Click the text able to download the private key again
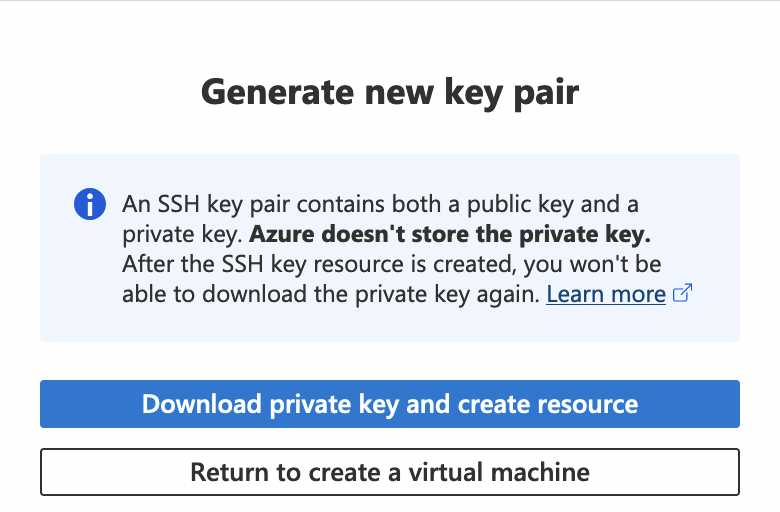 331,294
